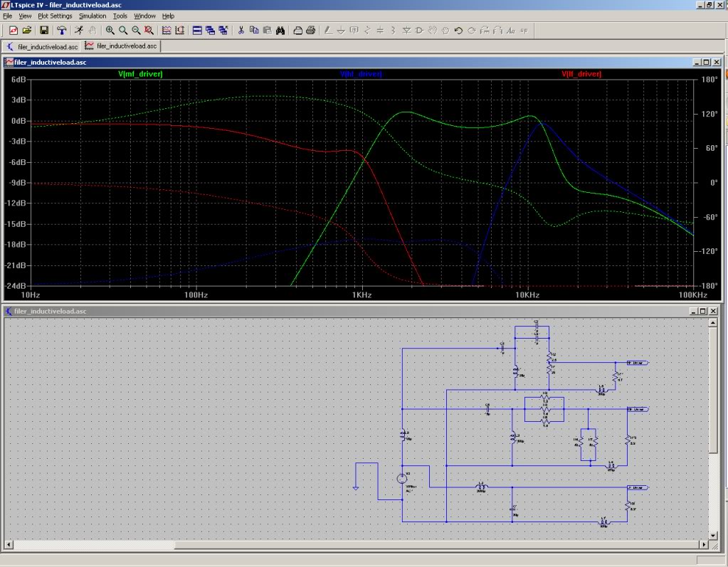The image size is (728, 567).
Task: Click the Copy toolbar icon
Action: point(254,31)
